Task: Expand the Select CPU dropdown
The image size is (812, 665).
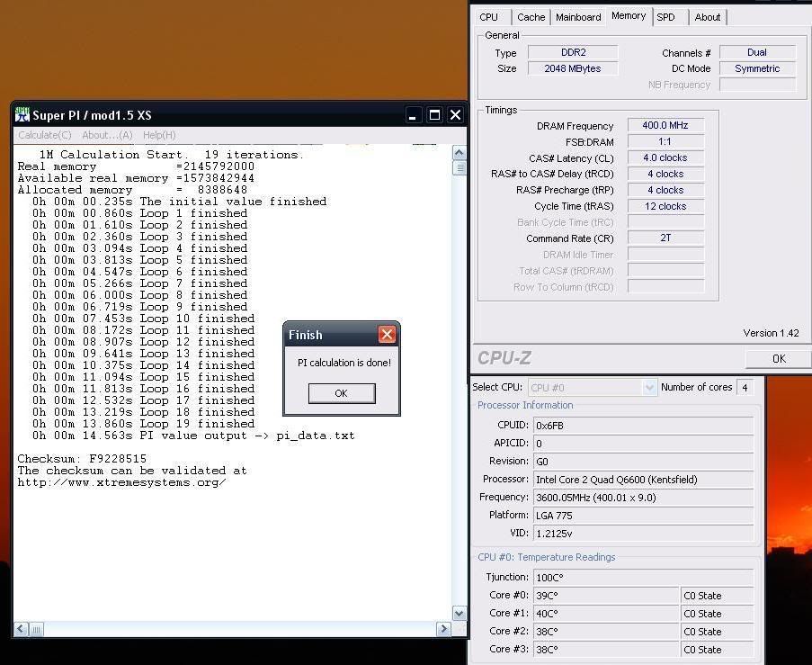Action: (649, 388)
